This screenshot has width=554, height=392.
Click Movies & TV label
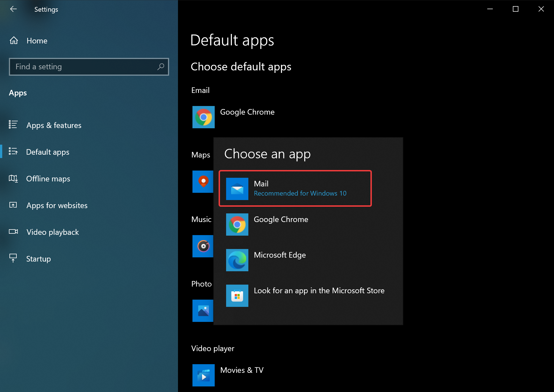(x=242, y=370)
